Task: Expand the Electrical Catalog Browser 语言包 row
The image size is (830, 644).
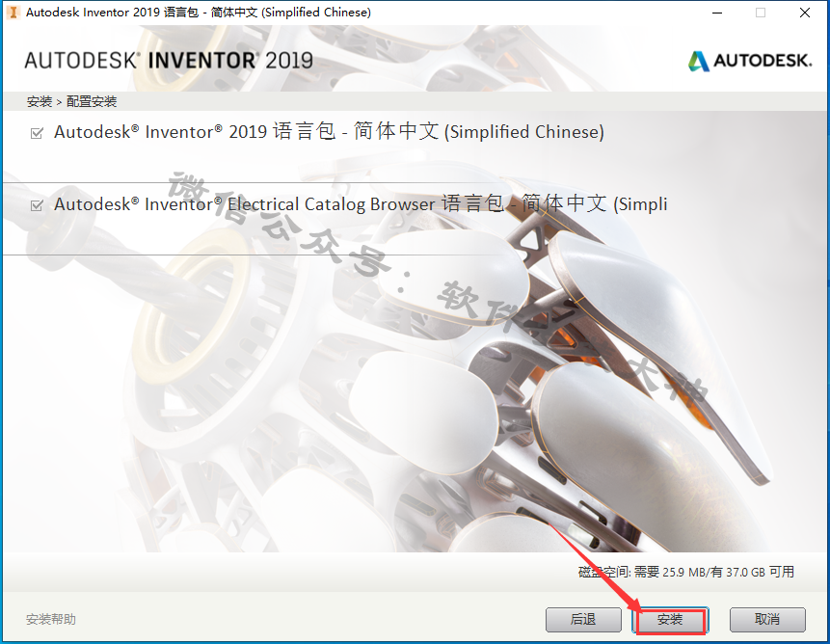Action: tap(361, 203)
